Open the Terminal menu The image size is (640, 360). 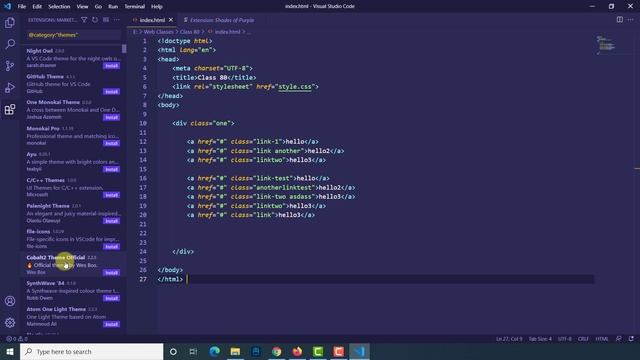click(135, 7)
